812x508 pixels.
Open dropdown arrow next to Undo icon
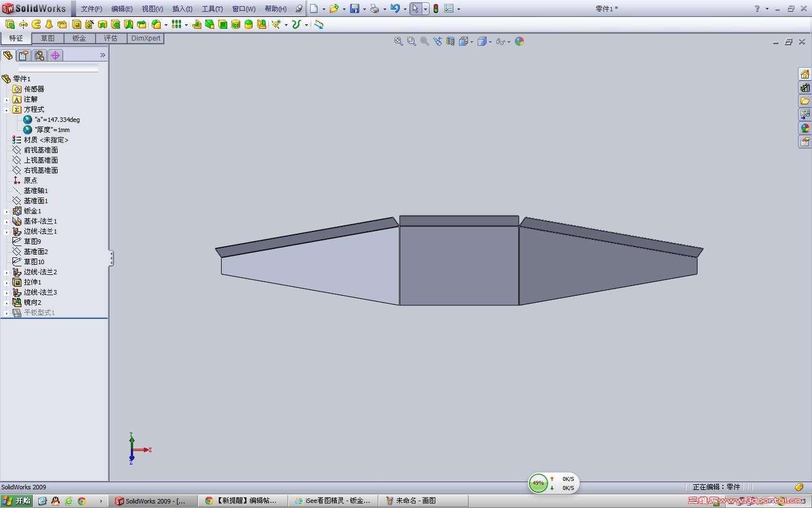click(x=405, y=9)
